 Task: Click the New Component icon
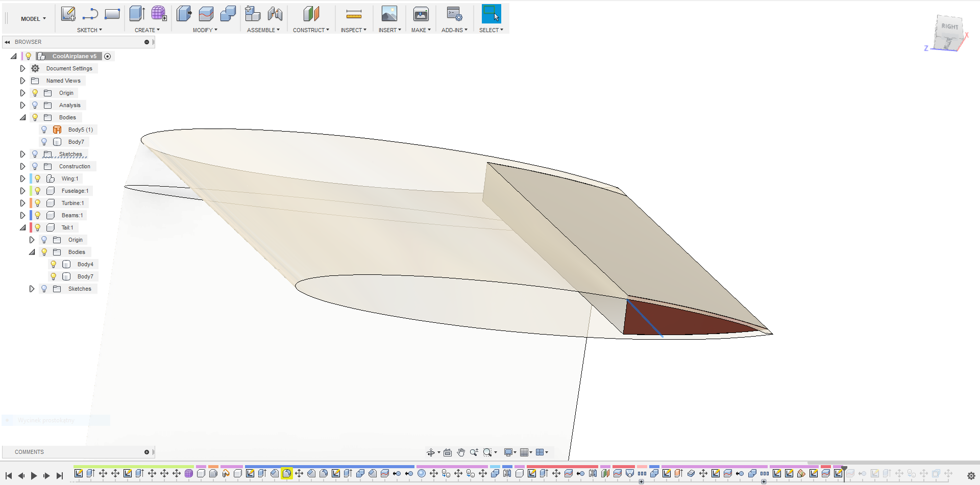[253, 14]
